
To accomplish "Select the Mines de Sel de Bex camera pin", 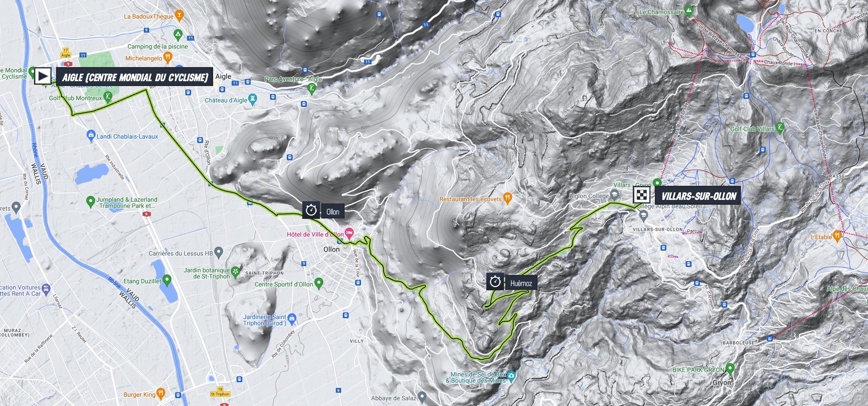I will (x=511, y=376).
